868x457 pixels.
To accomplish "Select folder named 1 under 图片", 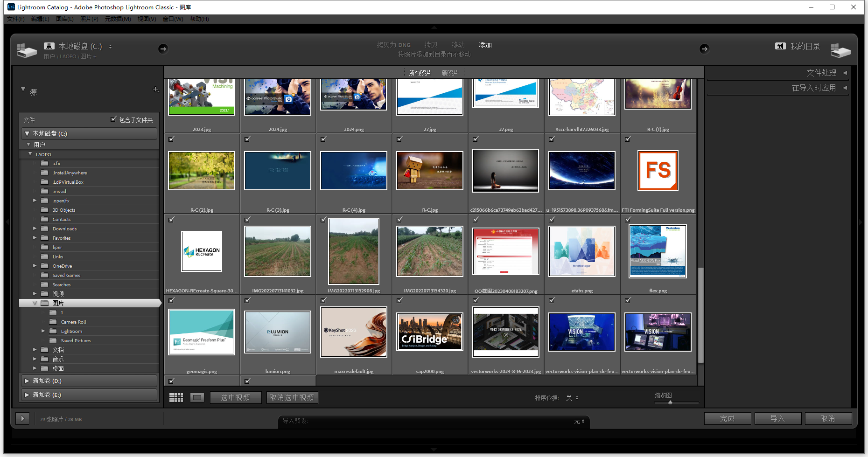I will 61,312.
